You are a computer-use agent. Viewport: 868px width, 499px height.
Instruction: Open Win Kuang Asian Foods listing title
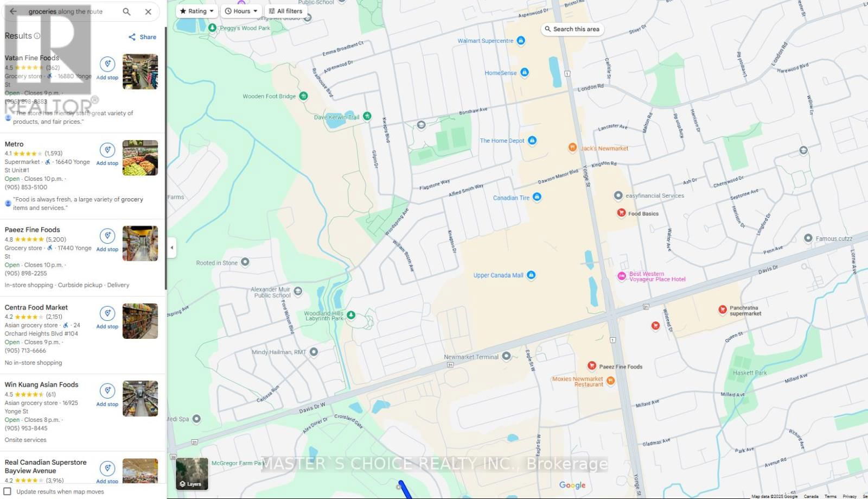point(42,384)
